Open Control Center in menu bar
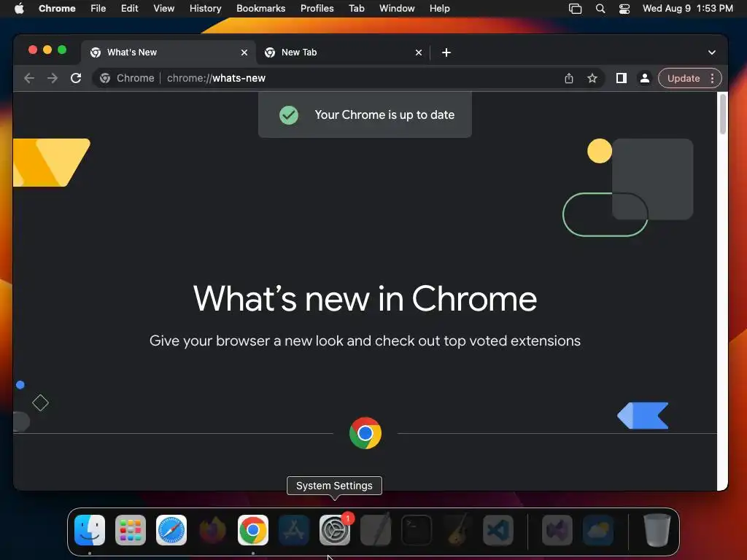The image size is (747, 560). [x=624, y=9]
